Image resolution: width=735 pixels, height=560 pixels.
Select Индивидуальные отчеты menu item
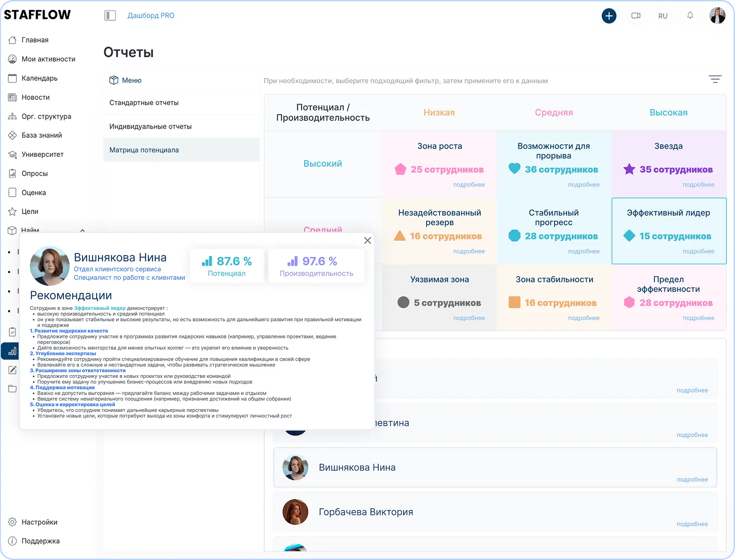pos(150,126)
